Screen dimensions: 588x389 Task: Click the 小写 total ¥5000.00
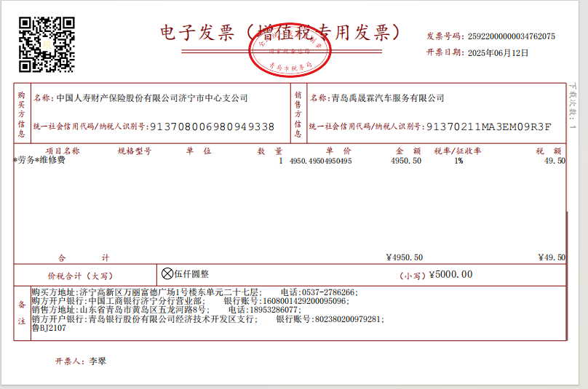(x=450, y=275)
